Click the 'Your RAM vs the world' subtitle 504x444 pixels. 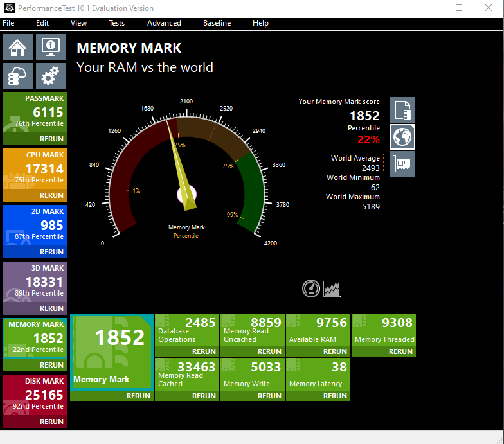(x=145, y=67)
